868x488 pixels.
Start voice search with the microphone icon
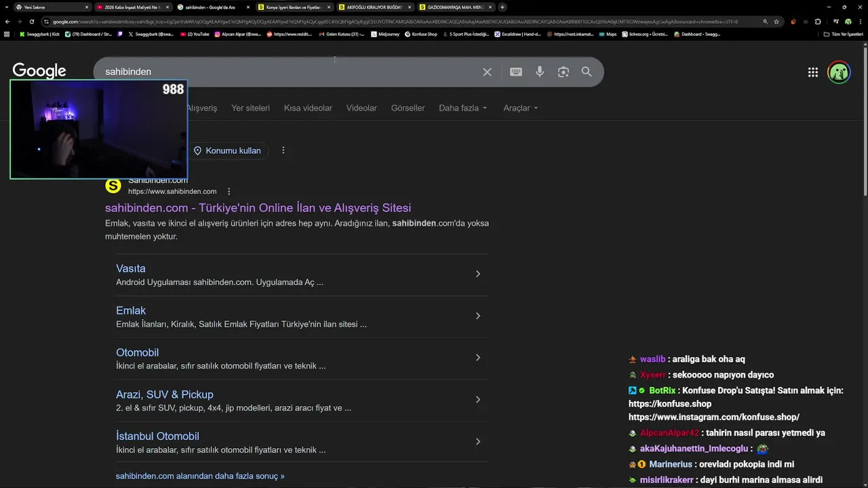pyautogui.click(x=540, y=72)
